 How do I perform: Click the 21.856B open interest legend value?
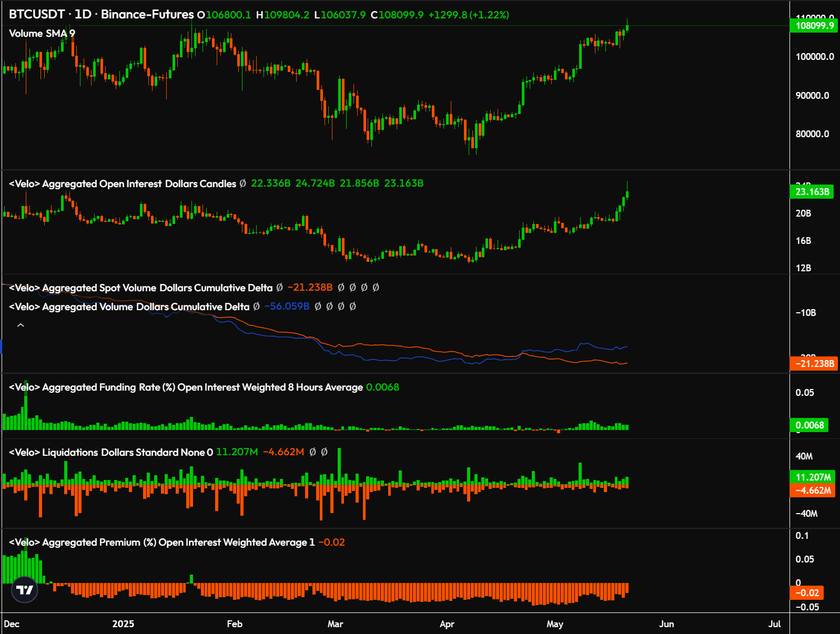tap(359, 183)
